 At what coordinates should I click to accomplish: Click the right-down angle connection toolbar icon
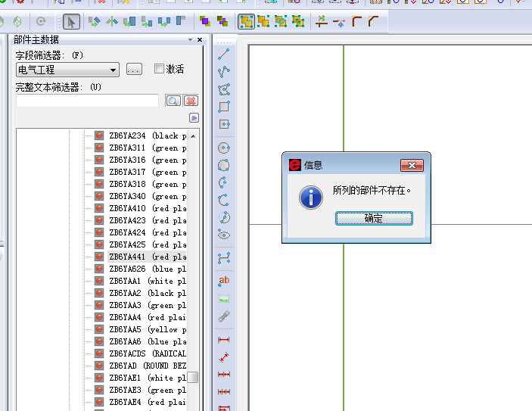[356, 22]
